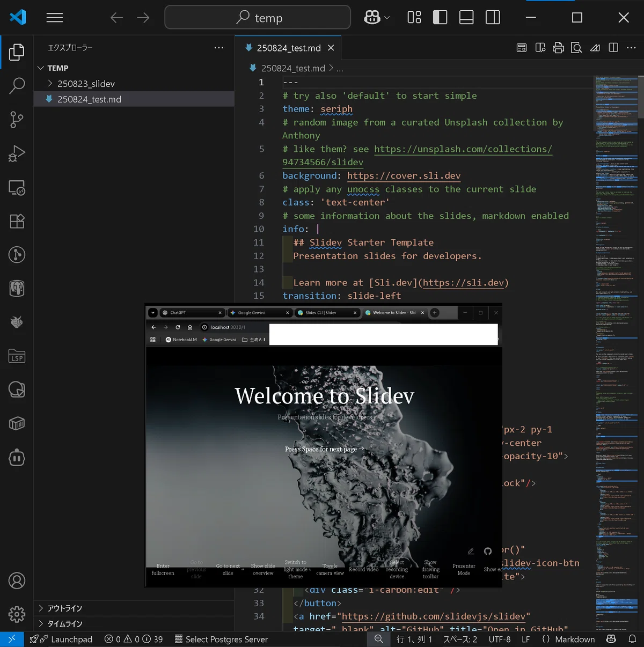Click the customize layout icon

coord(414,18)
